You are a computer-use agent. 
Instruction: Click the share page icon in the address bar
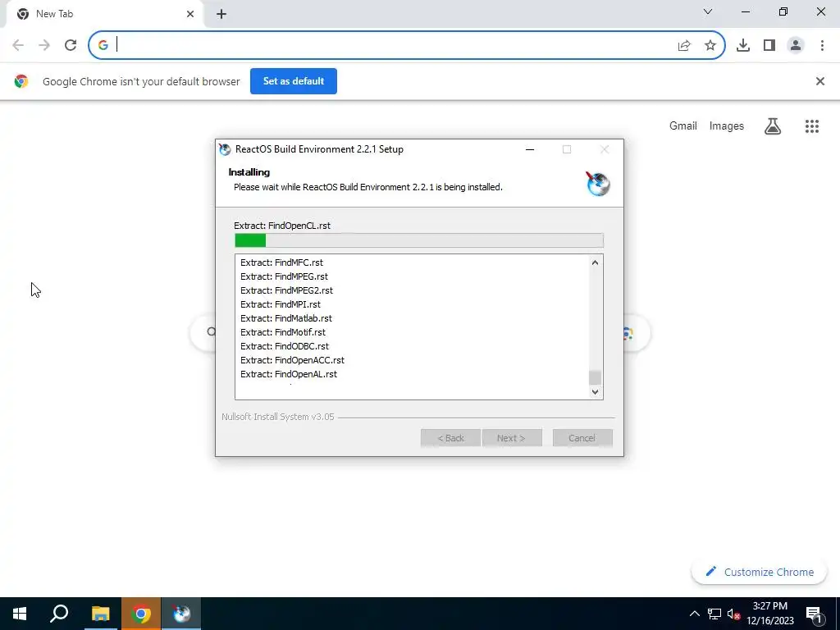click(684, 46)
